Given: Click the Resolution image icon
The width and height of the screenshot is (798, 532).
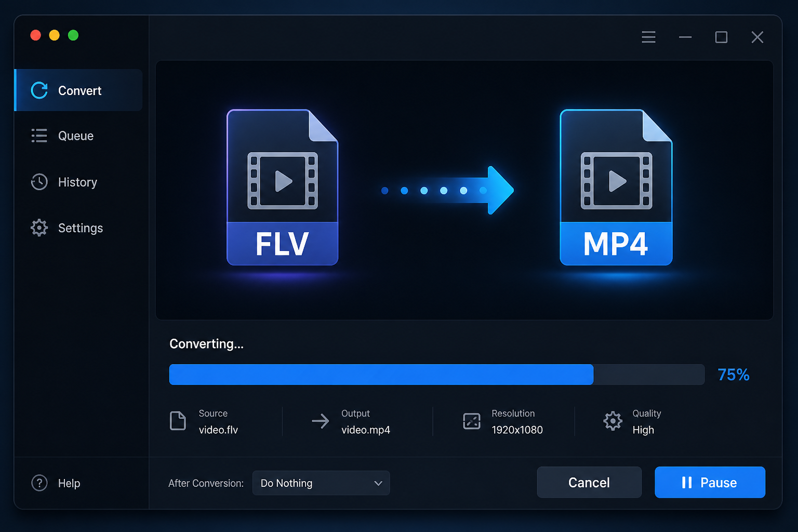Looking at the screenshot, I should [472, 421].
